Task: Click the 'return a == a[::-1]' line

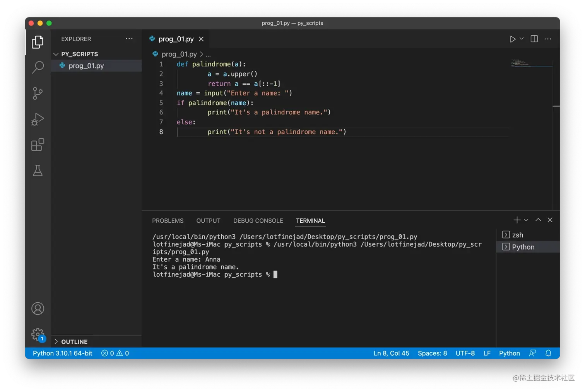Action: tap(244, 84)
